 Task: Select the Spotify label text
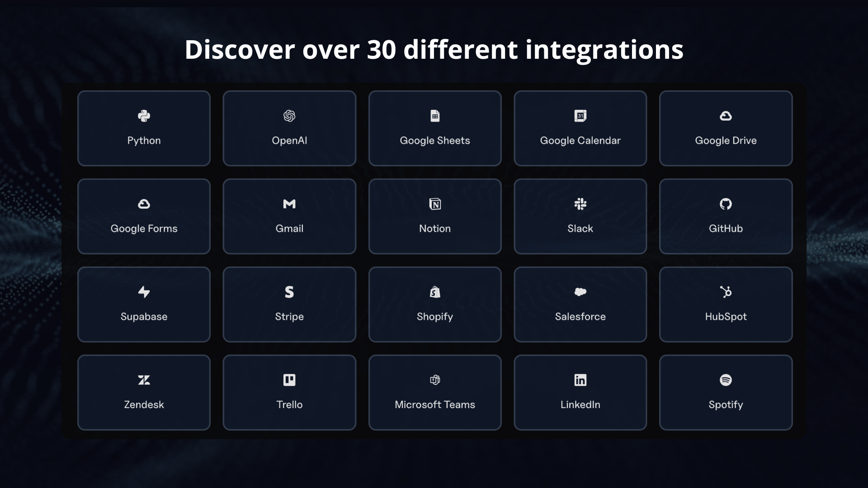[726, 405]
